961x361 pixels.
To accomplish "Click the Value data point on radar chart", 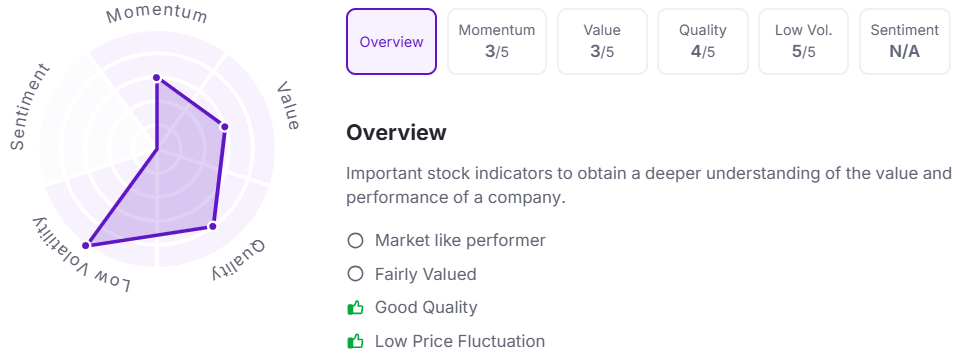I will pyautogui.click(x=224, y=127).
